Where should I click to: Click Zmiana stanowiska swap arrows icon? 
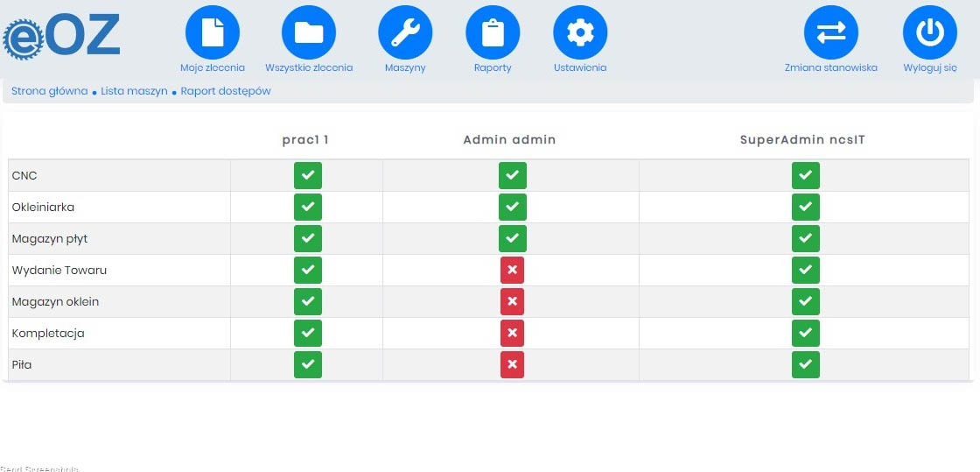tap(831, 32)
